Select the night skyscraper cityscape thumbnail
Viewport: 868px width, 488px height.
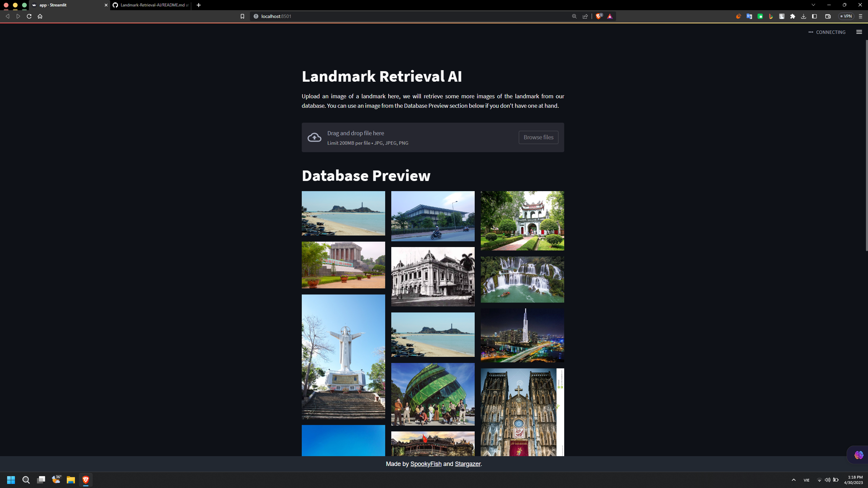click(x=522, y=335)
